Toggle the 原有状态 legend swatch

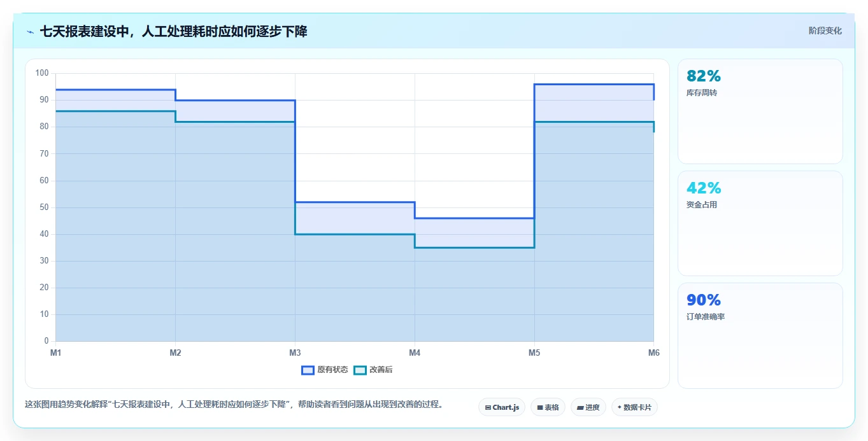308,370
